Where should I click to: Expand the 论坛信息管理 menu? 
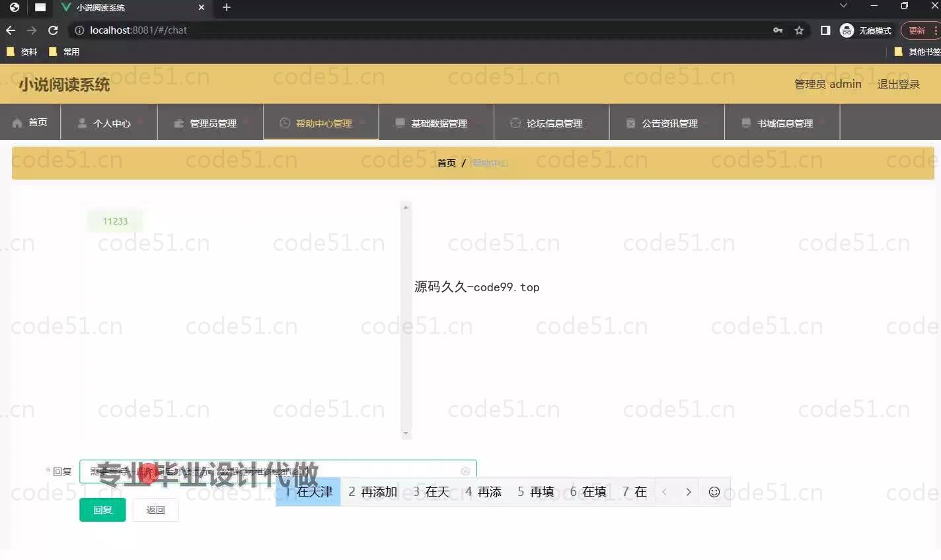click(x=552, y=123)
